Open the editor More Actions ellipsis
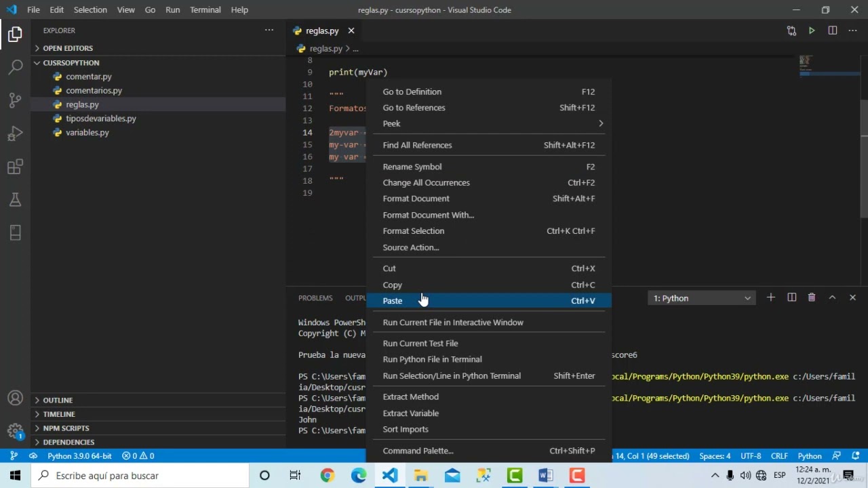Screen dimensions: 868x488 (852, 30)
